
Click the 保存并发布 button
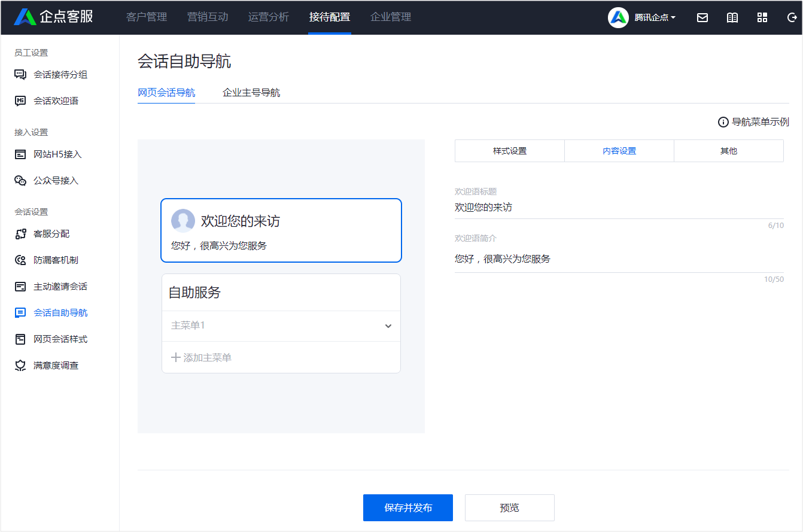pos(408,507)
